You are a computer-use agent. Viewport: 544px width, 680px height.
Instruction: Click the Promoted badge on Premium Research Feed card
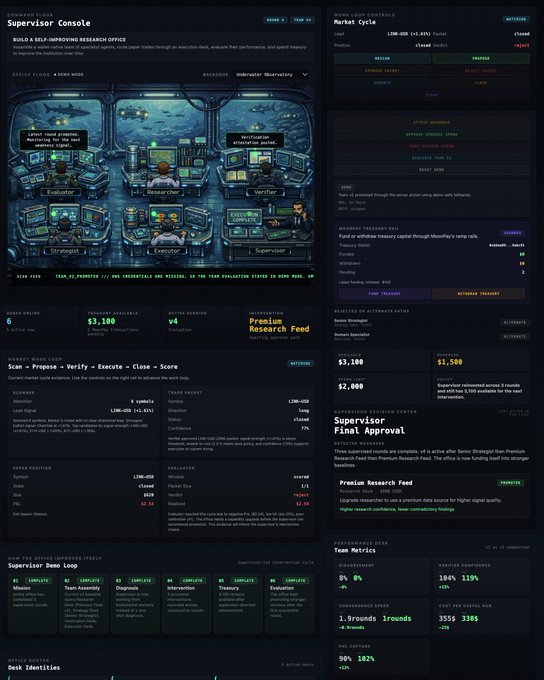510,483
